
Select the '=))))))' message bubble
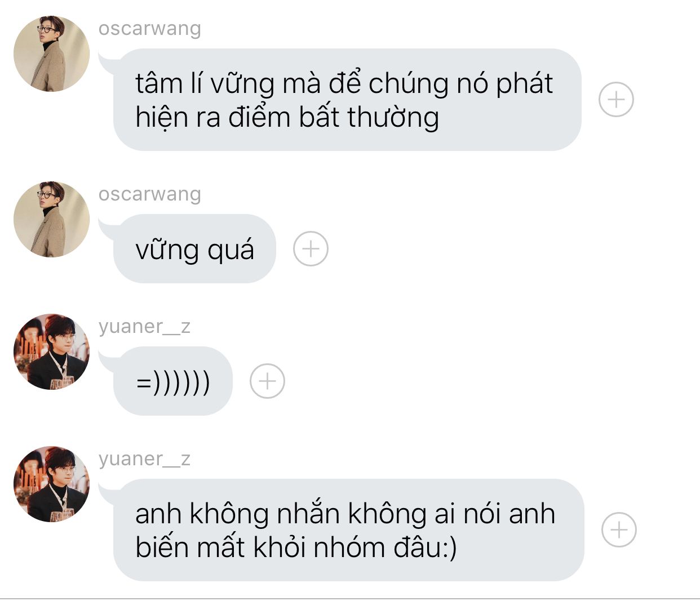[x=172, y=381]
